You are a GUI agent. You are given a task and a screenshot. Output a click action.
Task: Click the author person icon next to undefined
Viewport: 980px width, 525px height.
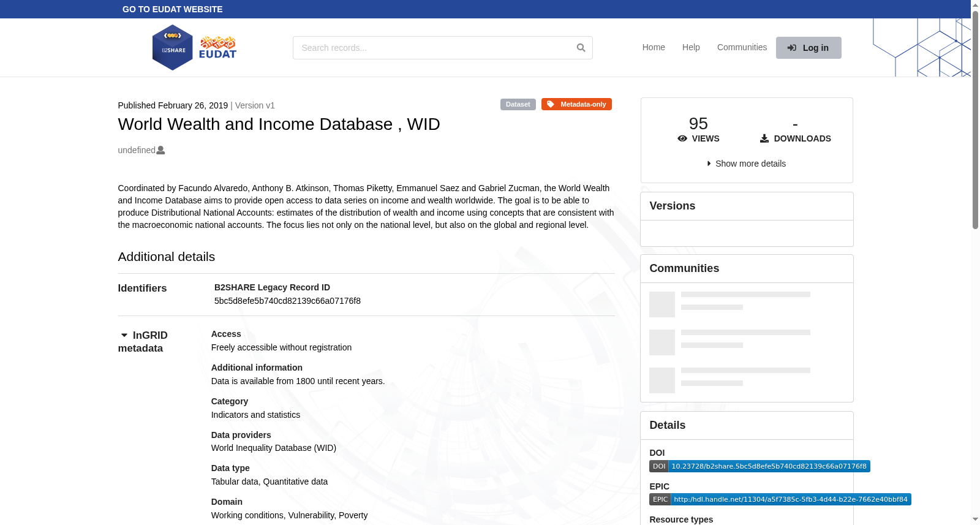click(160, 150)
